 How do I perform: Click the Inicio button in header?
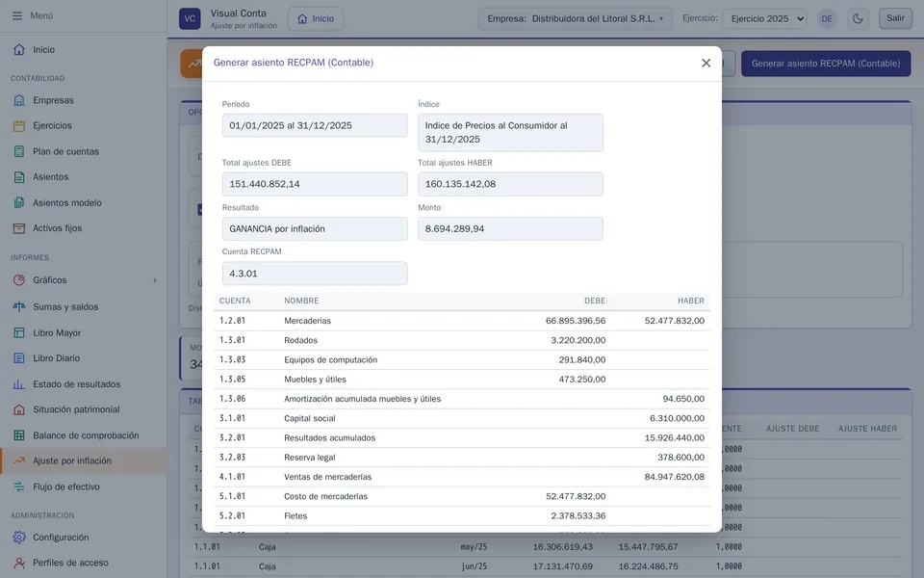[316, 18]
